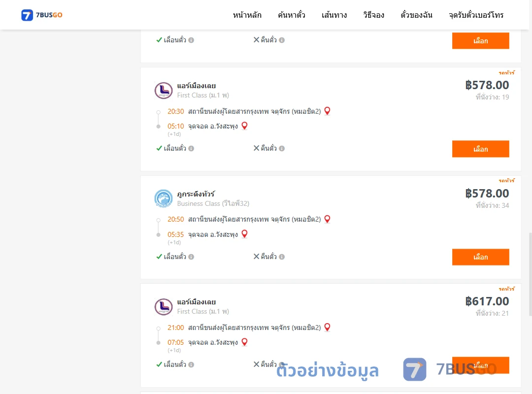Click the 7BUSGO logo in header

click(x=42, y=15)
